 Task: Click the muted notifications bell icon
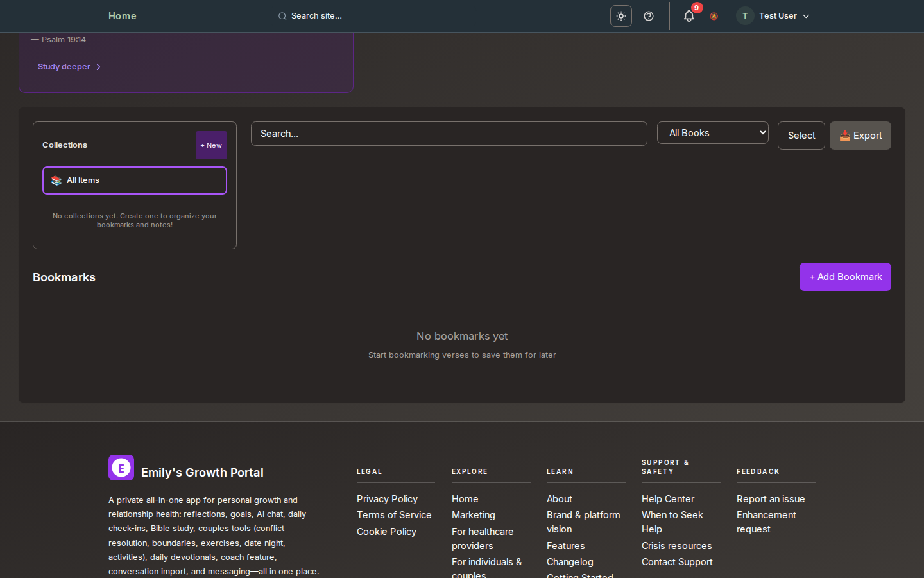[714, 16]
